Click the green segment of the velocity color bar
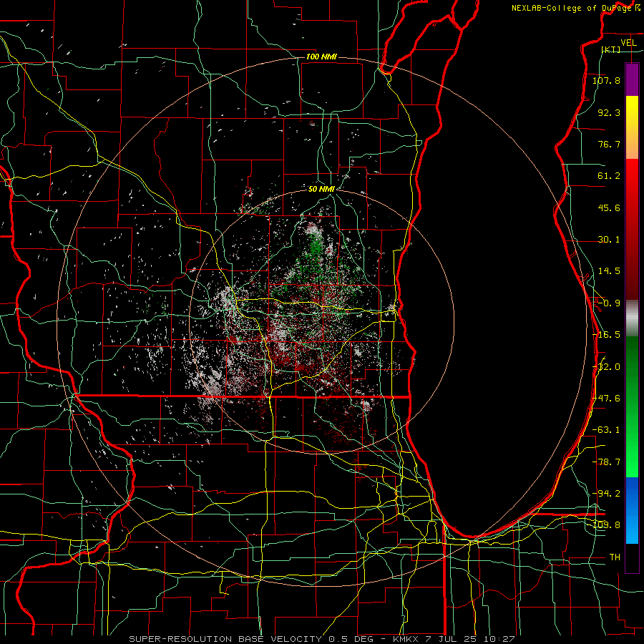This screenshot has width=644, height=644. click(632, 406)
